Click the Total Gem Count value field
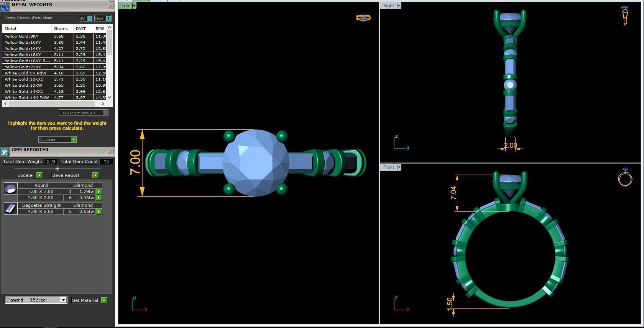 click(x=106, y=162)
